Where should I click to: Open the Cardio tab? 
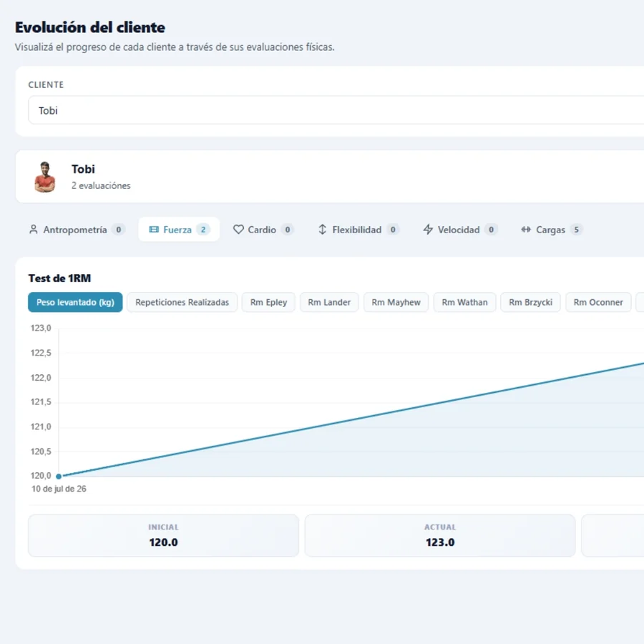[263, 230]
